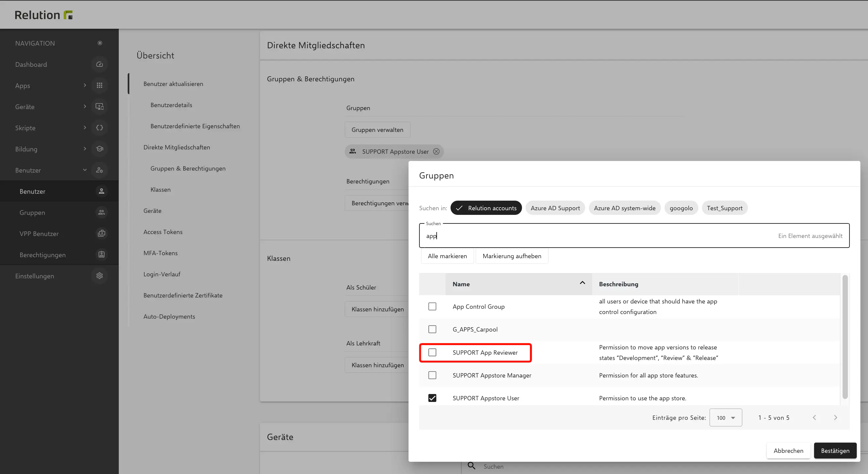Open Dashboard in navigation
Viewport: 868px width, 474px height.
(31, 64)
